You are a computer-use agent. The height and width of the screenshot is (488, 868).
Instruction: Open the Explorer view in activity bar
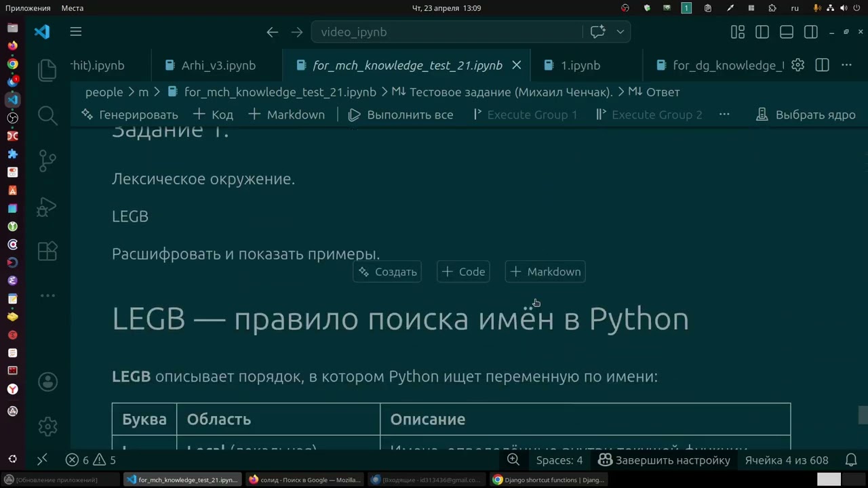[x=47, y=70]
